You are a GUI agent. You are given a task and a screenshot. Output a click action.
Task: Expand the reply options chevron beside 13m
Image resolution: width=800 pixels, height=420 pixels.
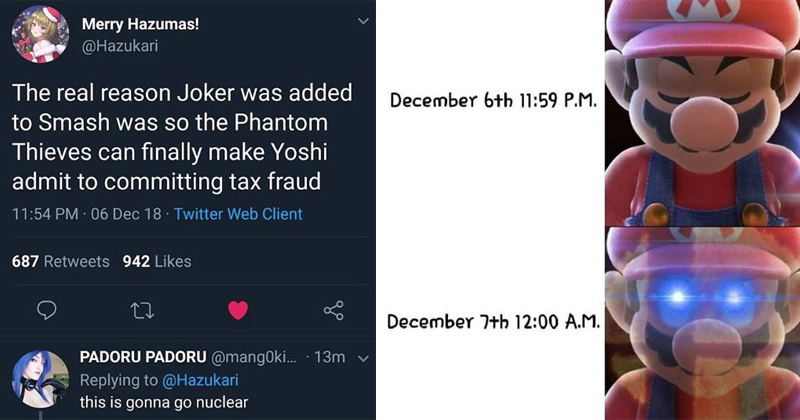pyautogui.click(x=362, y=358)
